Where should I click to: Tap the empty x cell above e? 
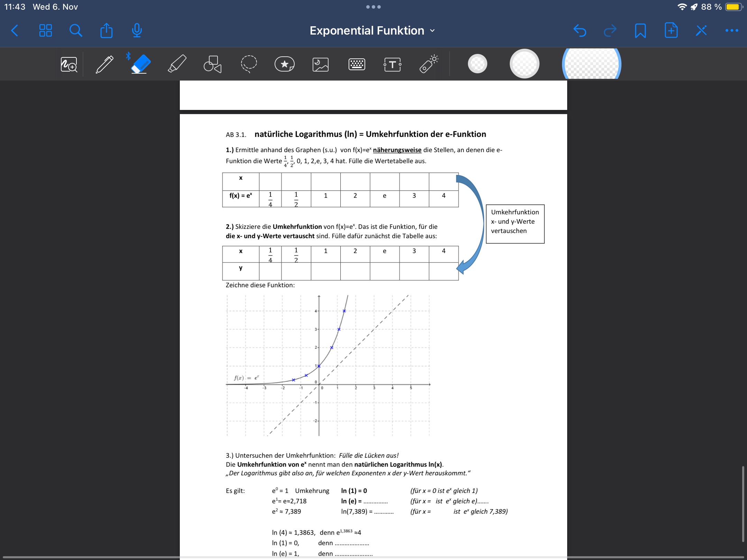[385, 181]
